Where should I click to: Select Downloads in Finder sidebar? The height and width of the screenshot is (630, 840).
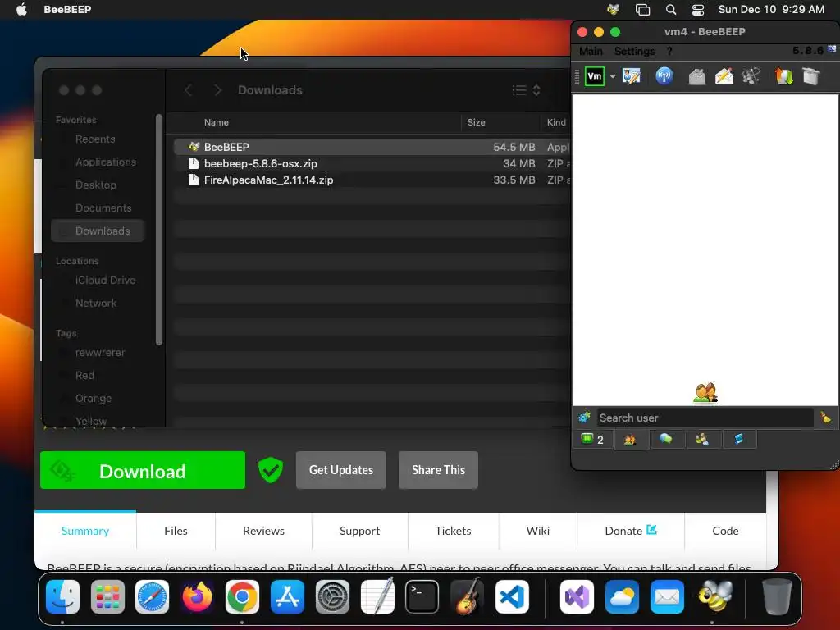pyautogui.click(x=98, y=231)
